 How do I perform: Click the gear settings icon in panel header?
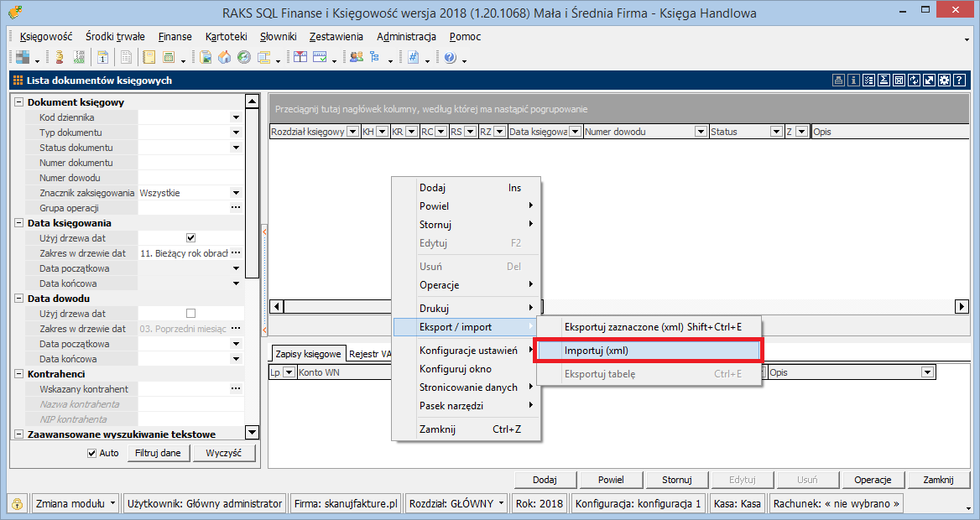(x=944, y=81)
